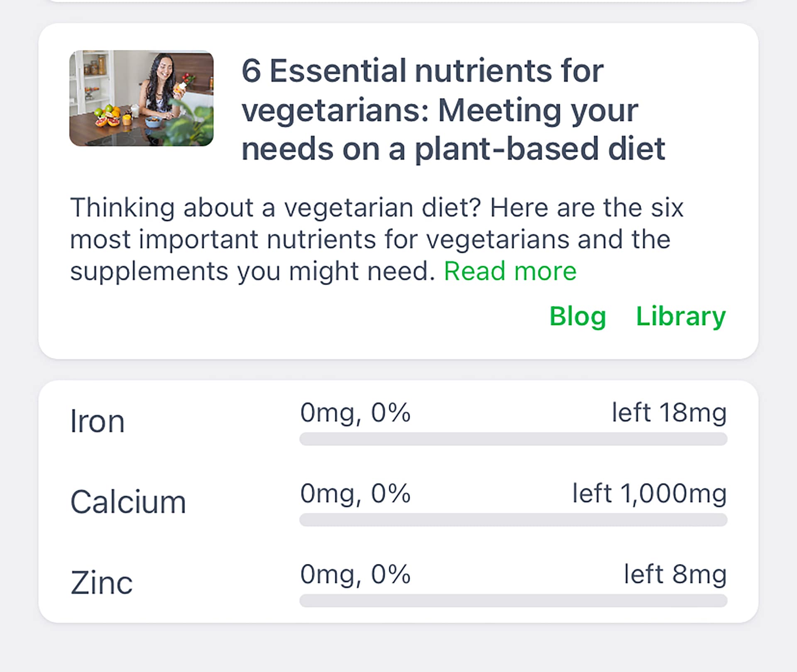Click the Zinc progress bar
Image resolution: width=797 pixels, height=672 pixels.
513,601
